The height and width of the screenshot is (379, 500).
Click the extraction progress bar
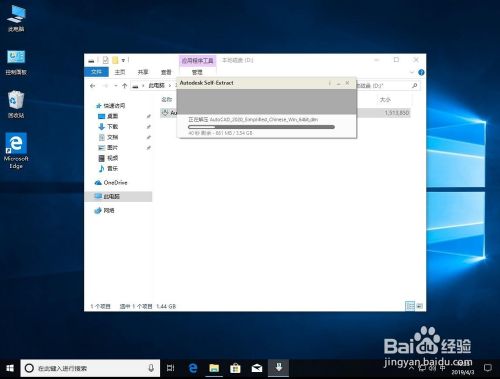[261, 127]
